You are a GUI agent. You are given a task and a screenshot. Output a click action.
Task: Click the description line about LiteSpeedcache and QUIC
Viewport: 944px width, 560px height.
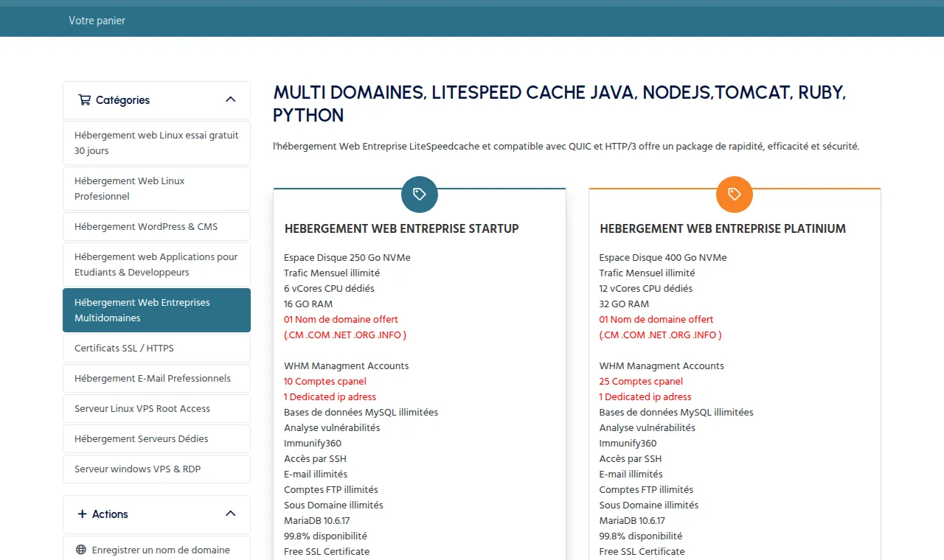[x=566, y=147]
